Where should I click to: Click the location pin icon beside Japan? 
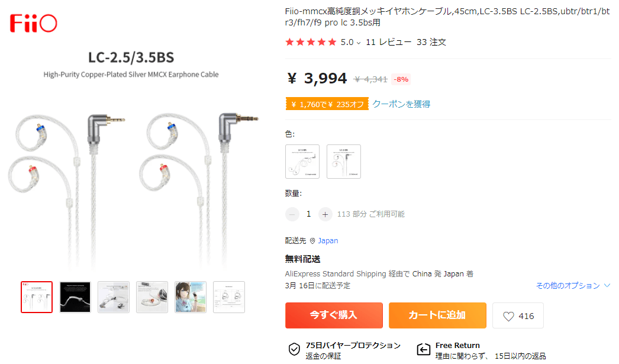pyautogui.click(x=312, y=241)
